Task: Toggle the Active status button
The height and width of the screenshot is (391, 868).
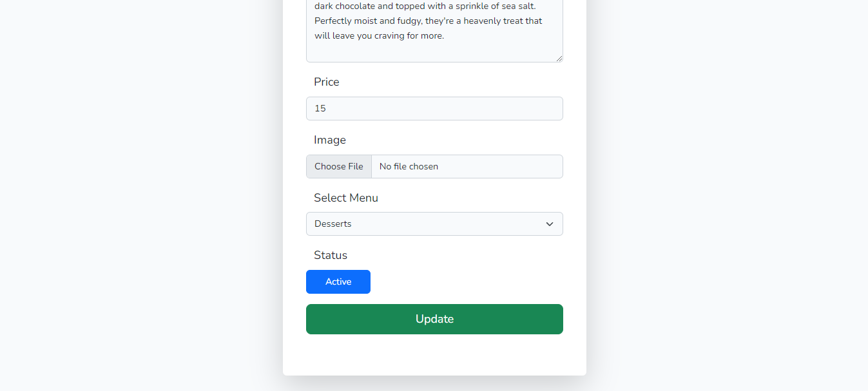Action: pos(338,281)
